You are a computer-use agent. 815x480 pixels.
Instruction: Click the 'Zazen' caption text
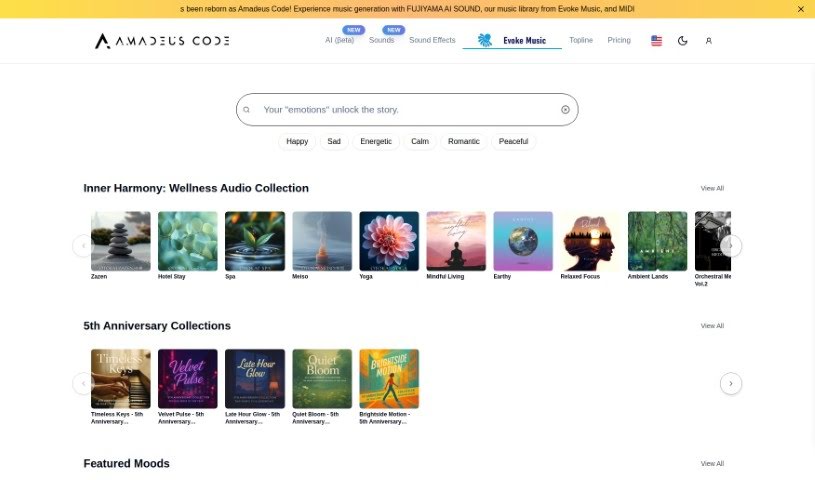99,277
